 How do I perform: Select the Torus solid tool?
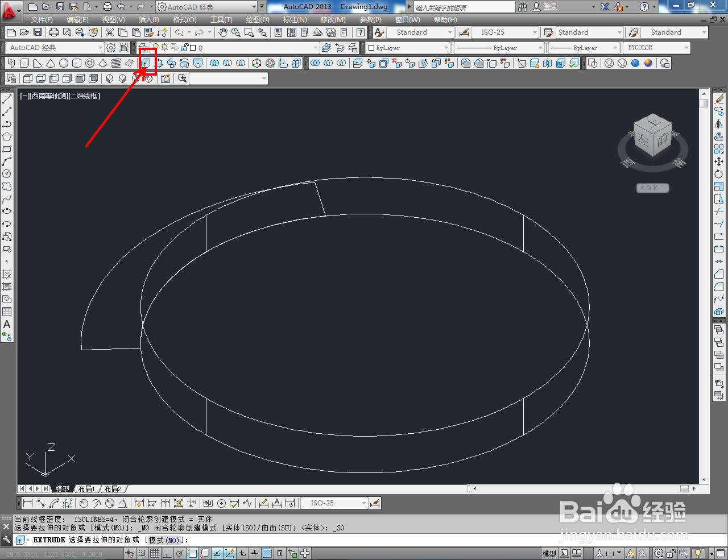pos(90,63)
